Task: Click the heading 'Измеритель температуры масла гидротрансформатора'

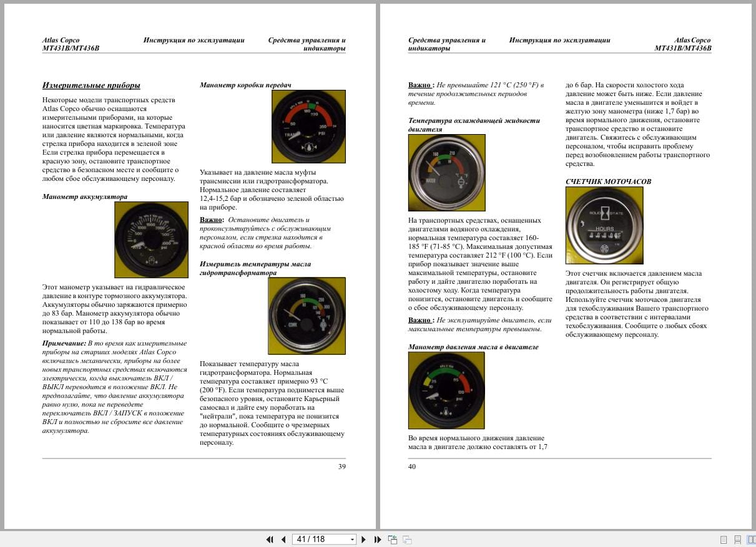Action: pyautogui.click(x=255, y=269)
